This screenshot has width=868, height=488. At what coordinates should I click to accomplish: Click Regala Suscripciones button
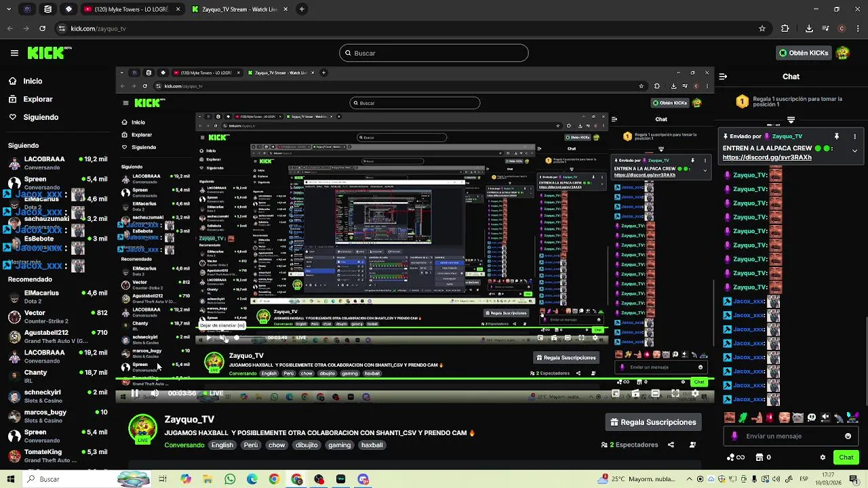(654, 422)
